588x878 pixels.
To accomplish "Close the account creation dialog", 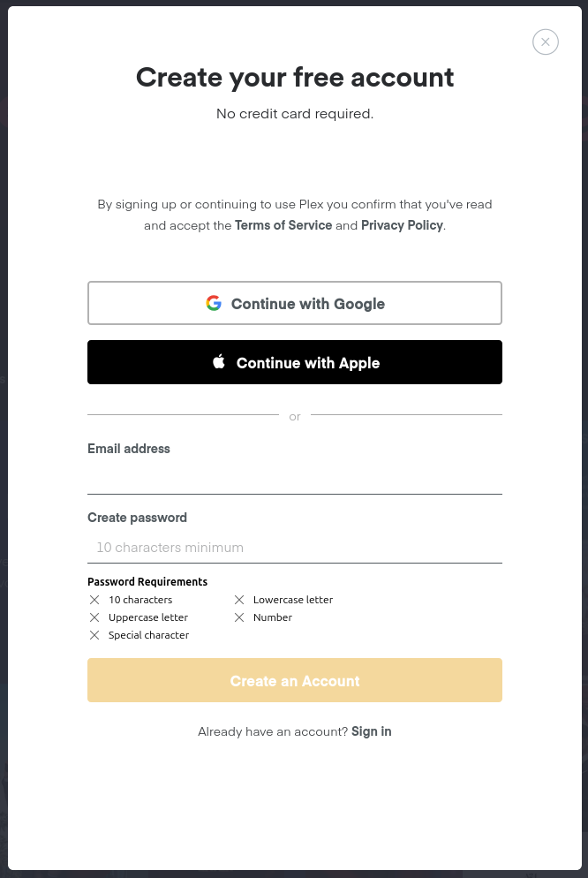I will 546,42.
